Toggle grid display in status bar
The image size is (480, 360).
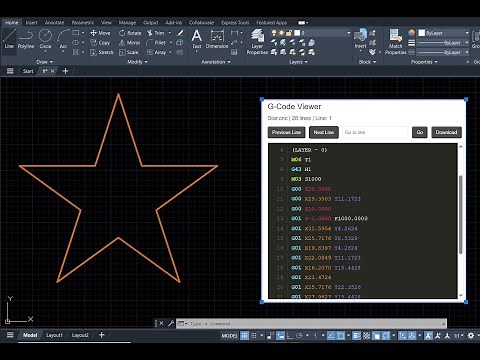(244, 335)
